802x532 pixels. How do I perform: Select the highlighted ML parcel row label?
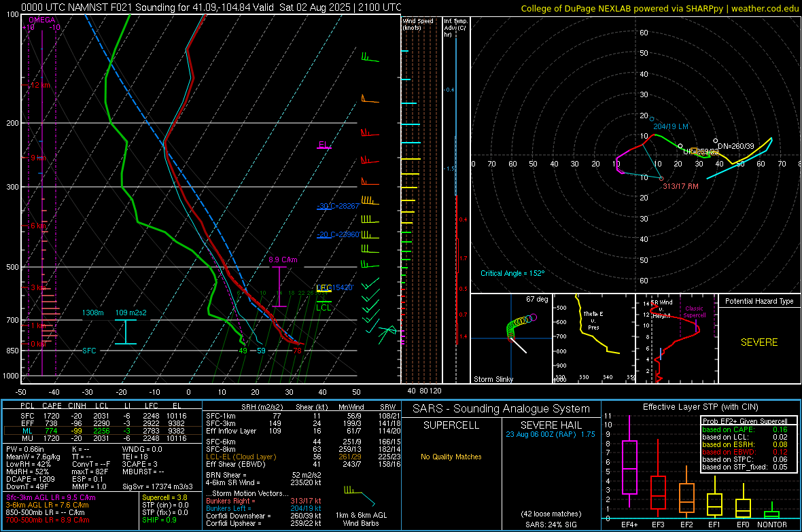tap(27, 431)
